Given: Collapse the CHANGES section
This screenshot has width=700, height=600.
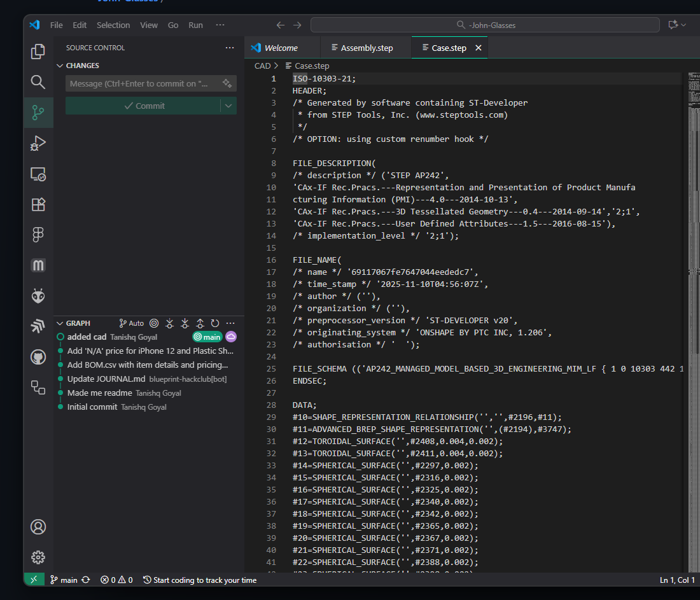Looking at the screenshot, I should click(x=60, y=66).
